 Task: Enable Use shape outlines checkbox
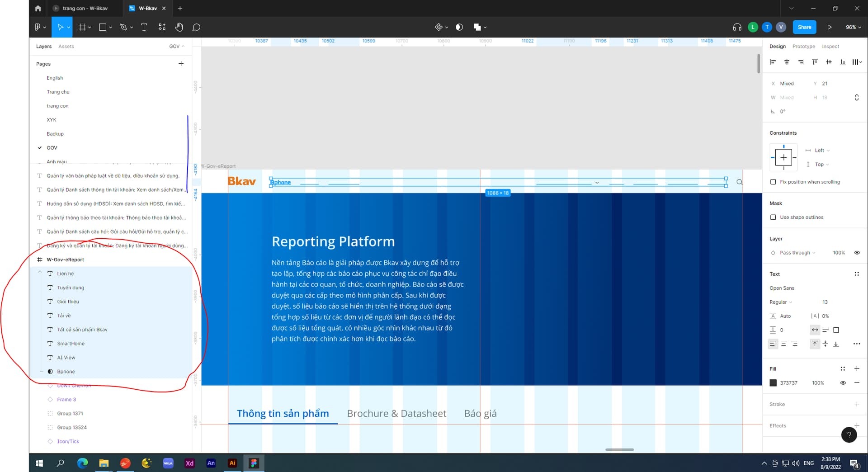pyautogui.click(x=773, y=217)
